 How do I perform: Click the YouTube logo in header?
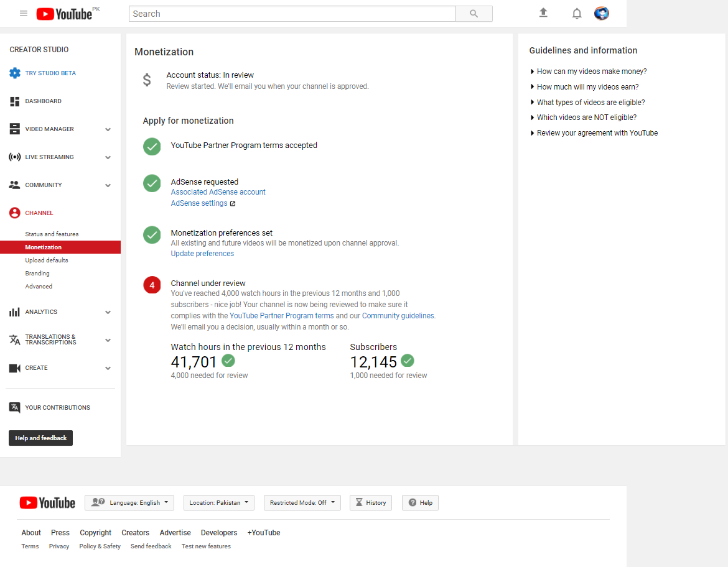coord(64,14)
